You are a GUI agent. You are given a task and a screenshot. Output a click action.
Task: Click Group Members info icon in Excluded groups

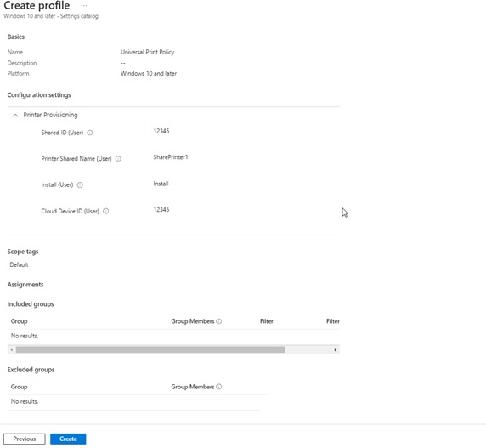point(219,387)
